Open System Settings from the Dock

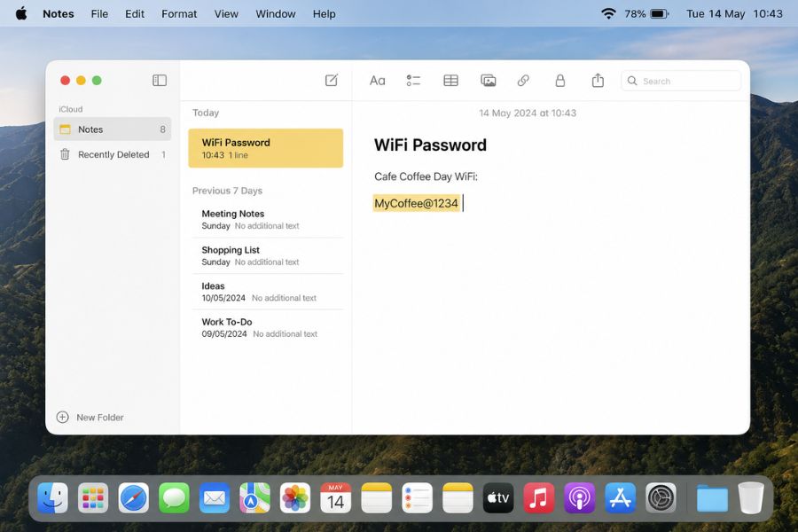click(x=661, y=498)
